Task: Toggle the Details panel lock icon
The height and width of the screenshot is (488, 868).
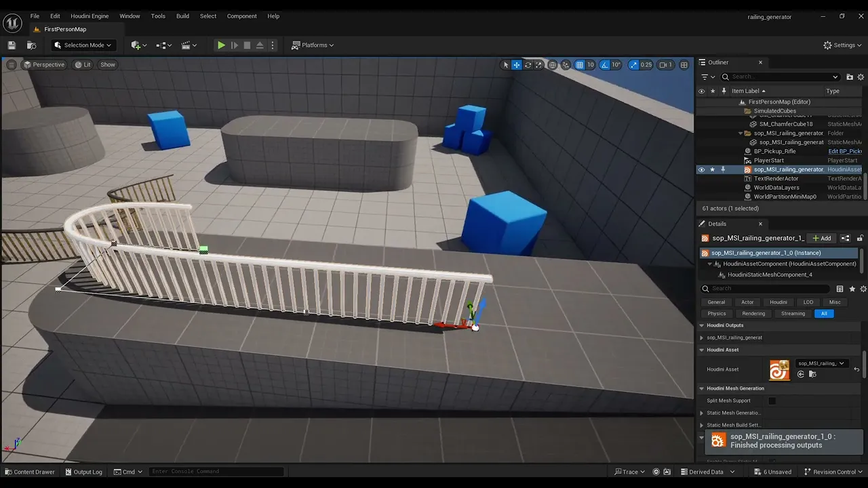Action: (860, 239)
